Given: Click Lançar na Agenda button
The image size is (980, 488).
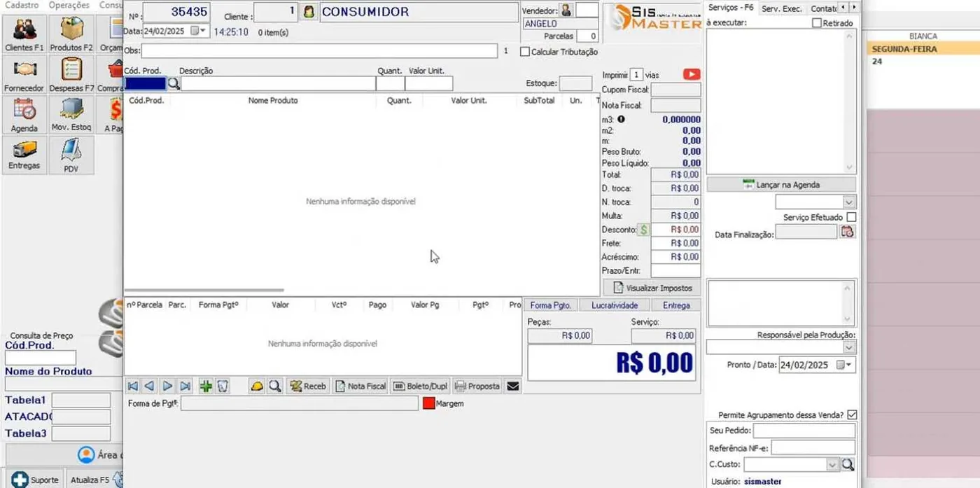Looking at the screenshot, I should pyautogui.click(x=781, y=185).
